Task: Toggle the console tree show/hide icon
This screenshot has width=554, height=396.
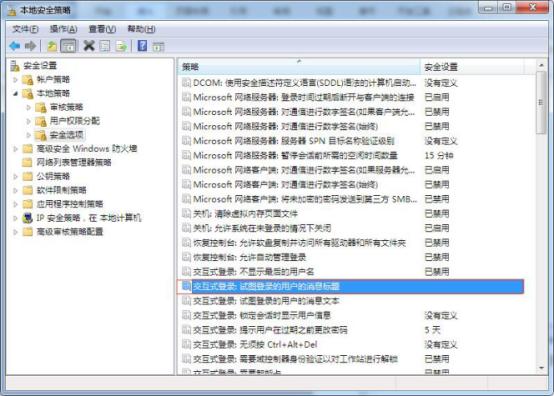Action: (x=69, y=46)
